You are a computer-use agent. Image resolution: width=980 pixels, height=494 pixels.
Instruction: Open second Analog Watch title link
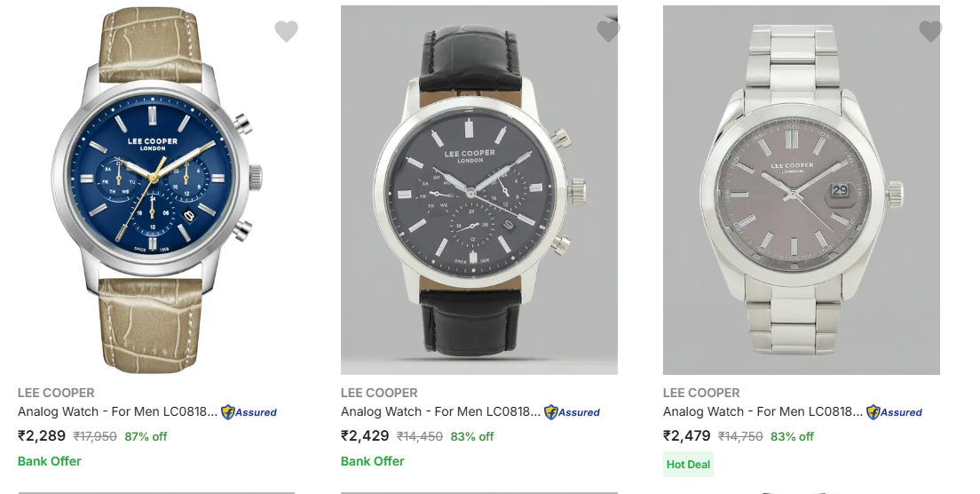pos(440,411)
